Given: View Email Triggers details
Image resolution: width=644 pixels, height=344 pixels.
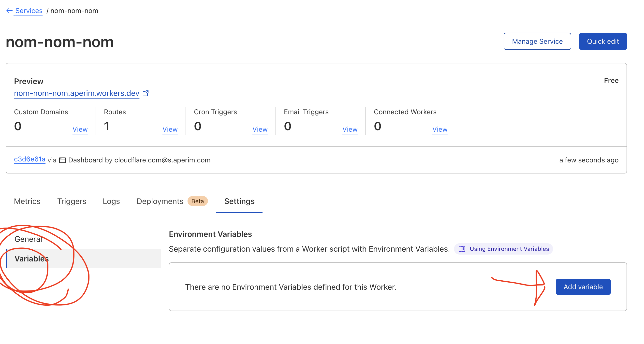Looking at the screenshot, I should (x=350, y=129).
